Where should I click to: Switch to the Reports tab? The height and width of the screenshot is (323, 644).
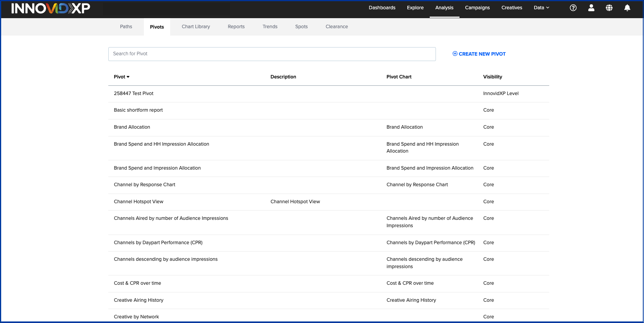click(236, 27)
